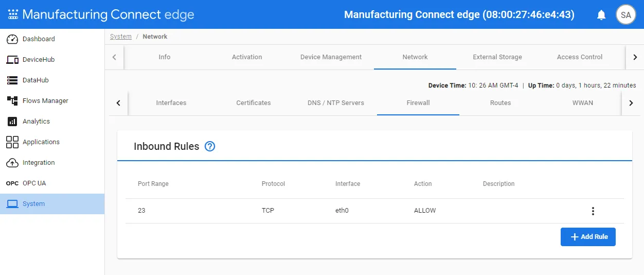Click the Device Time readout

coord(473,85)
